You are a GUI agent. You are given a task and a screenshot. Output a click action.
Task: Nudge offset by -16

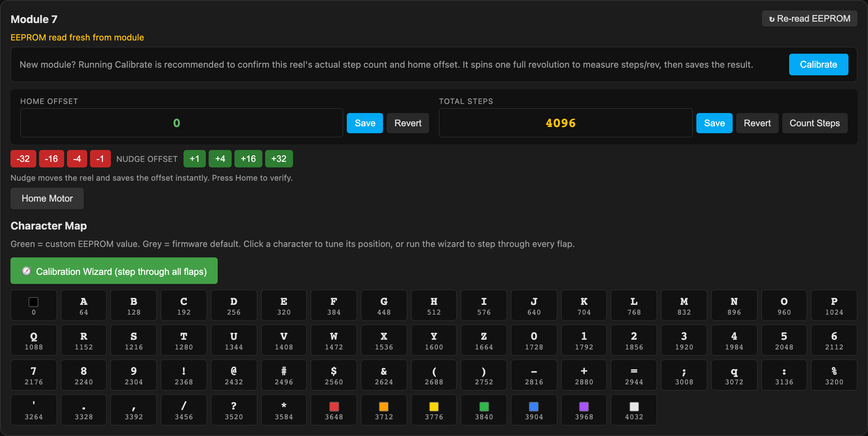pos(51,159)
